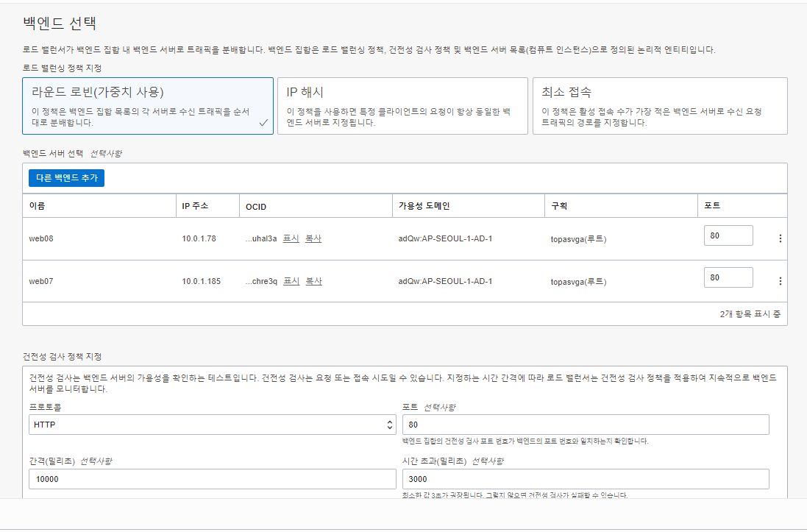Click the 이름 column header
This screenshot has width=807, height=532.
coord(37,205)
